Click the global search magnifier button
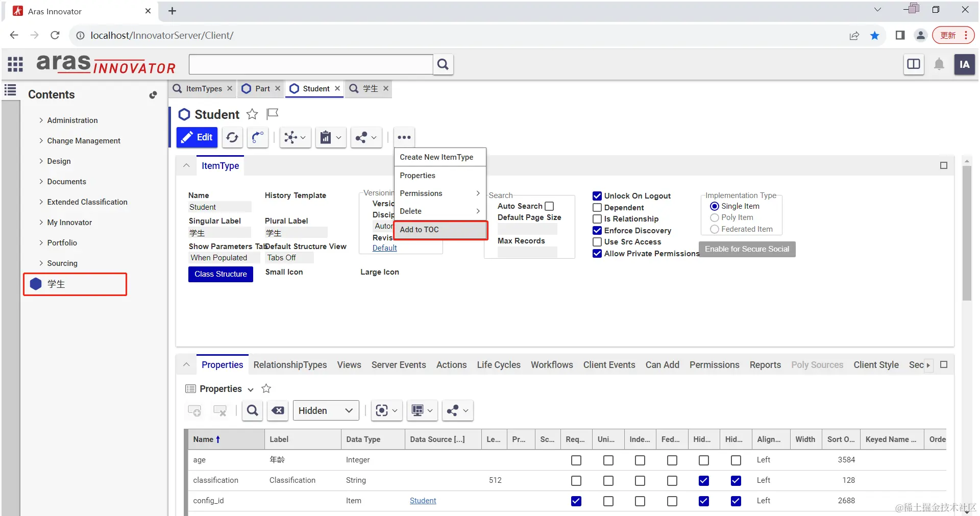The width and height of the screenshot is (980, 516). [443, 64]
